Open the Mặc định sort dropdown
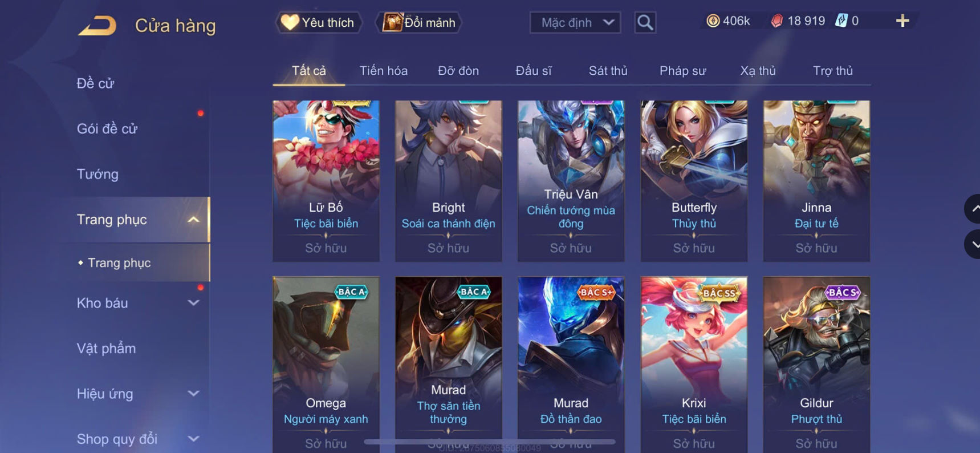Viewport: 980px width, 453px height. [x=575, y=22]
